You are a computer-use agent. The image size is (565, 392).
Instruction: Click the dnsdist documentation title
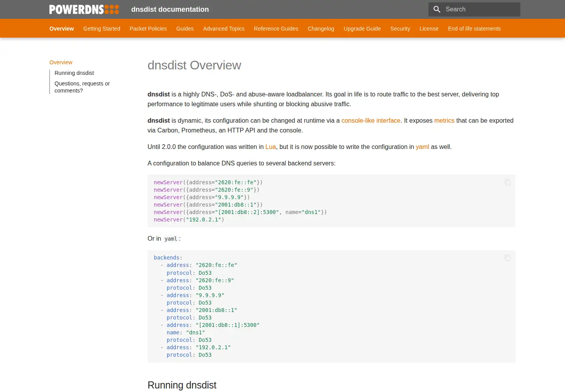click(170, 9)
